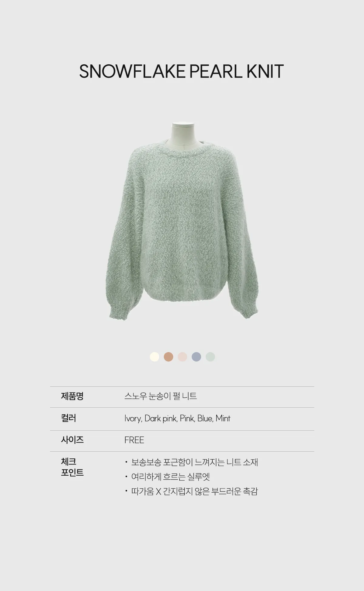364x591 pixels.
Task: Click the SNOWFLAKE PEARL KNIT title
Action: (x=181, y=71)
